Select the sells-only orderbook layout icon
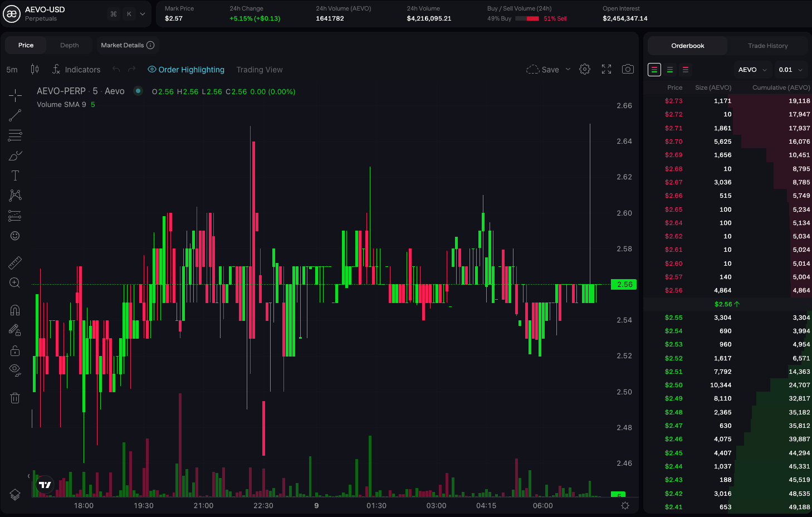This screenshot has width=812, height=517. point(686,69)
